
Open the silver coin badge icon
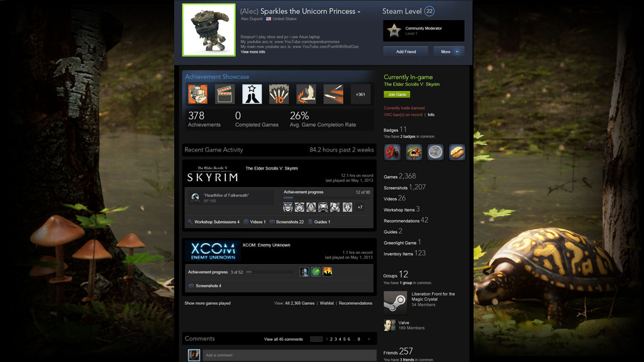435,152
